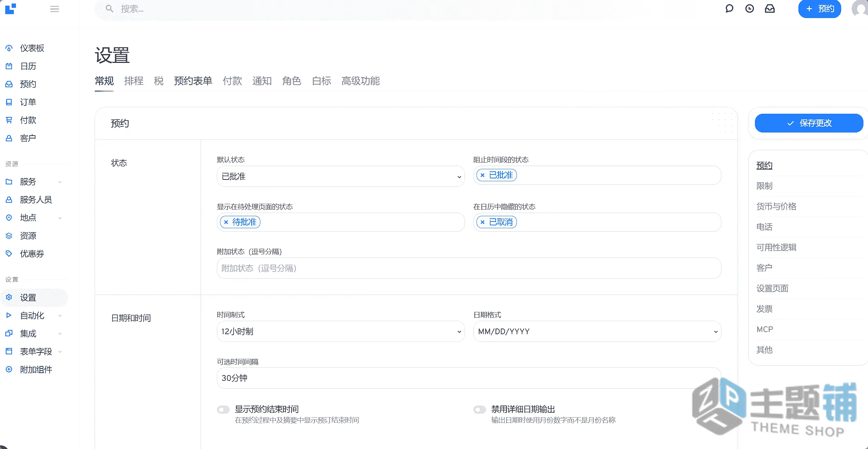The width and height of the screenshot is (868, 449).
Task: Open the inbox tray icon in header
Action: tap(770, 8)
